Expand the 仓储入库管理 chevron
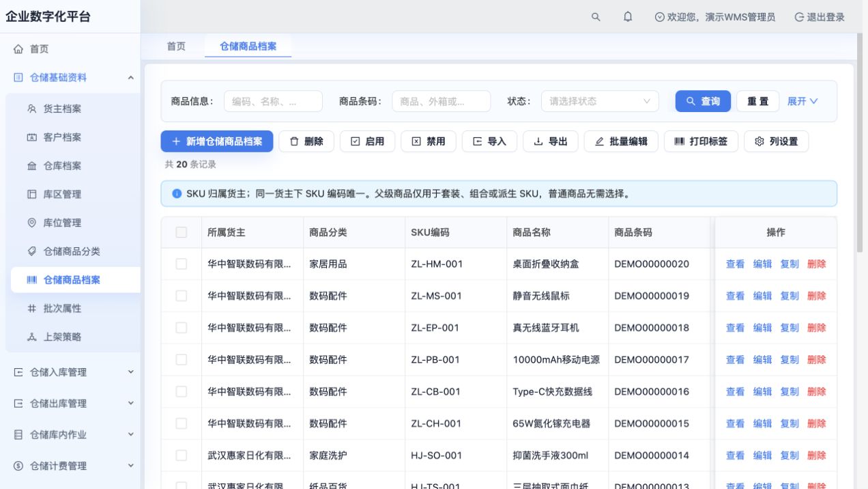The image size is (868, 489). [x=131, y=372]
